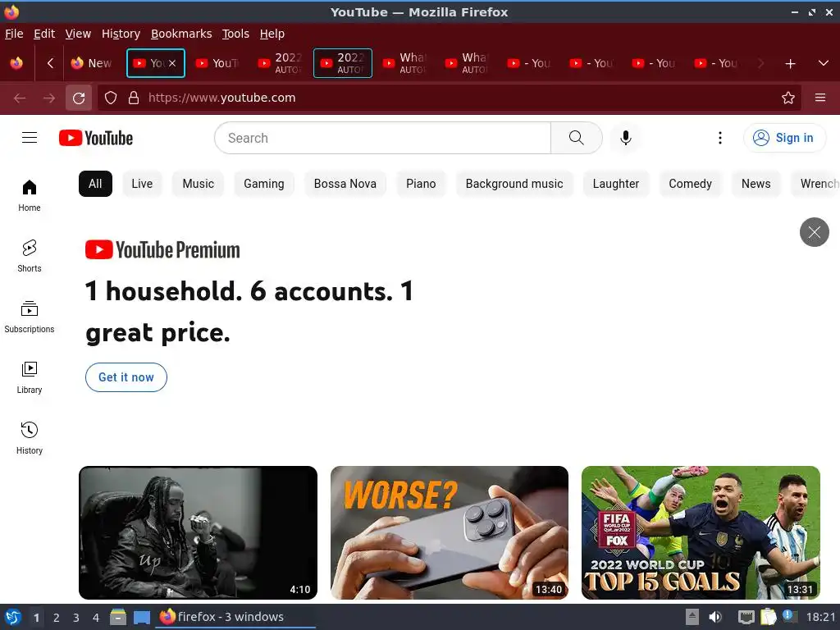Screen dimensions: 840x630
Task: Open Library from sidebar
Action: [x=30, y=377]
